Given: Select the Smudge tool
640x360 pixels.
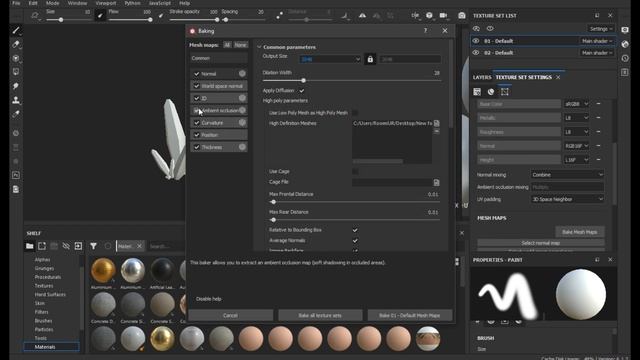Looking at the screenshot, I should click(x=16, y=86).
